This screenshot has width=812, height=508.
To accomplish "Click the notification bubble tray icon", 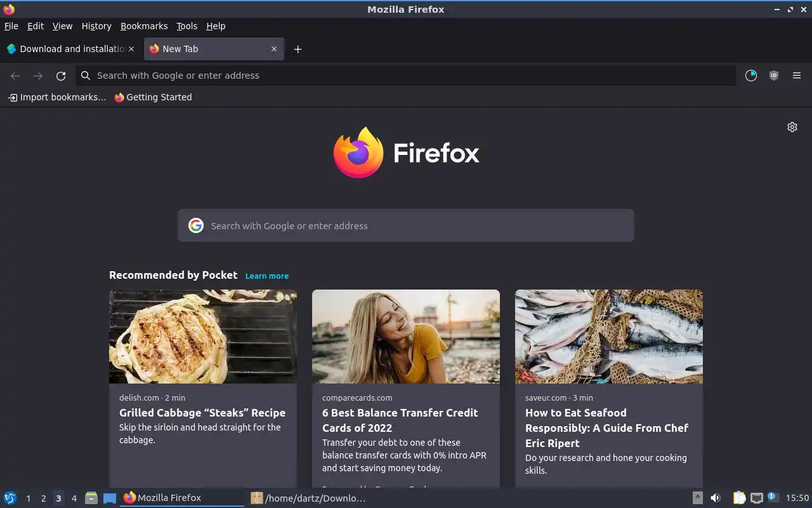I will tap(773, 497).
